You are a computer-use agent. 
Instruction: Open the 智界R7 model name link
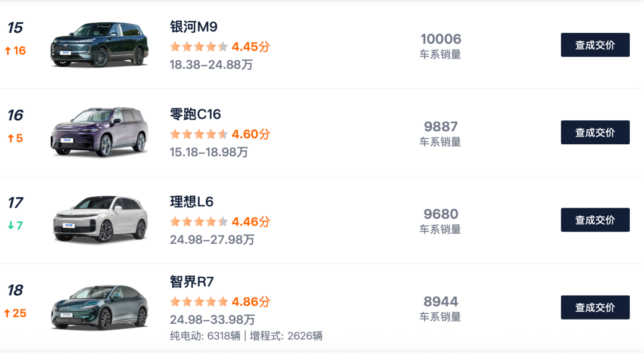click(x=191, y=282)
